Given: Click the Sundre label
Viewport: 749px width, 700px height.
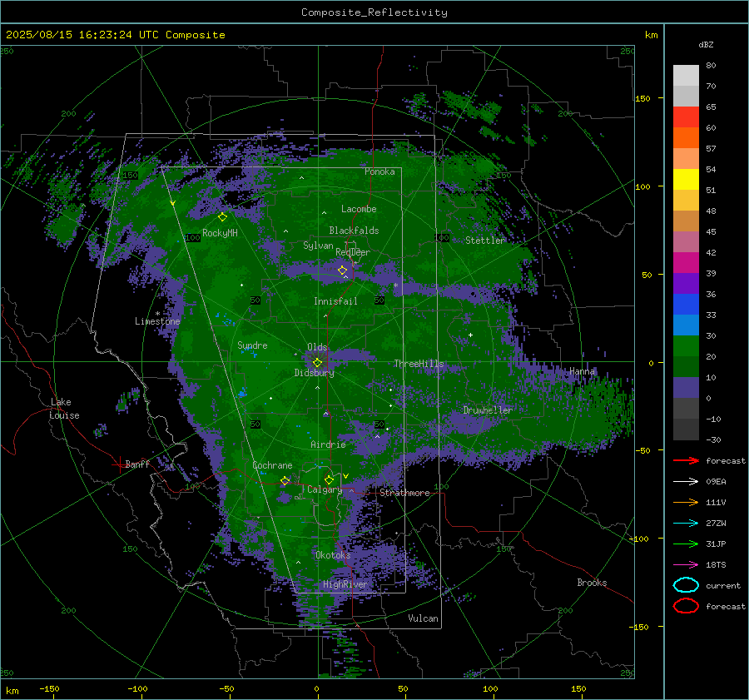Looking at the screenshot, I should tap(252, 345).
